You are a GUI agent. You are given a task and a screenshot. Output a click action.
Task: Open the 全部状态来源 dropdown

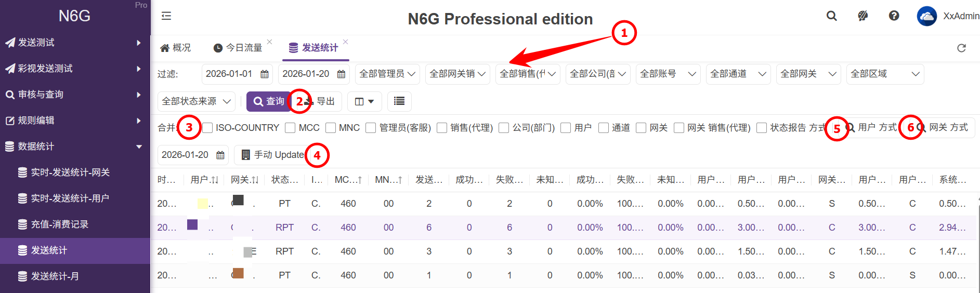pos(197,101)
